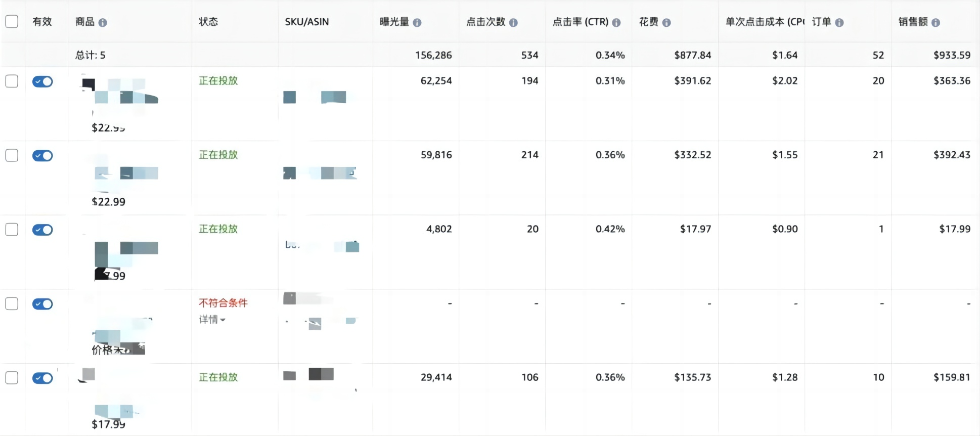980x436 pixels.
Task: Switch off toggle for the 29,414 impressions row
Action: 42,378
